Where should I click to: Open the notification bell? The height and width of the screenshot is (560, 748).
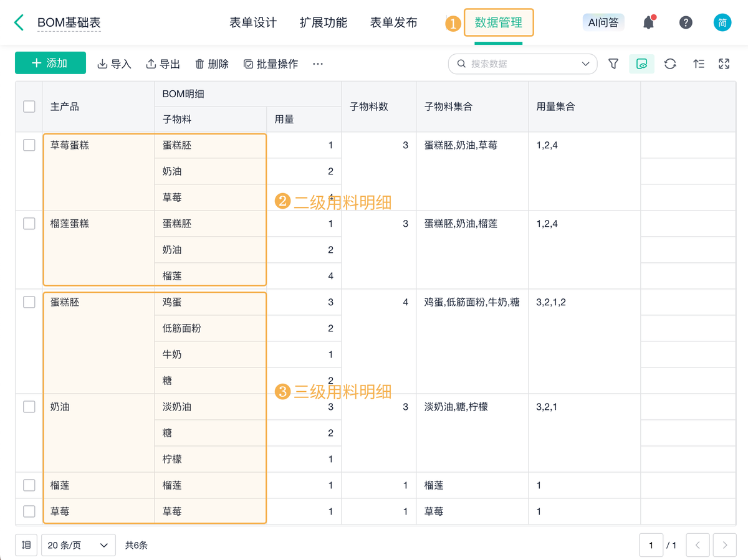pos(648,23)
